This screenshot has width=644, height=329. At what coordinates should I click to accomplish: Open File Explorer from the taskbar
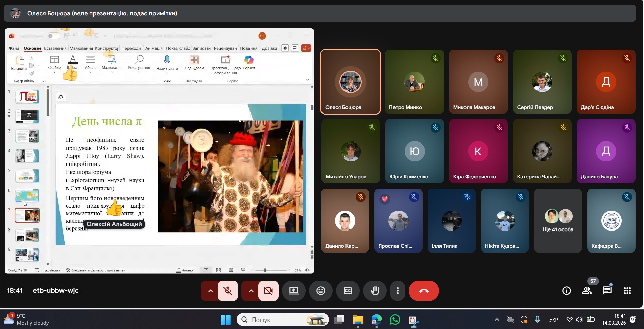pos(358,320)
